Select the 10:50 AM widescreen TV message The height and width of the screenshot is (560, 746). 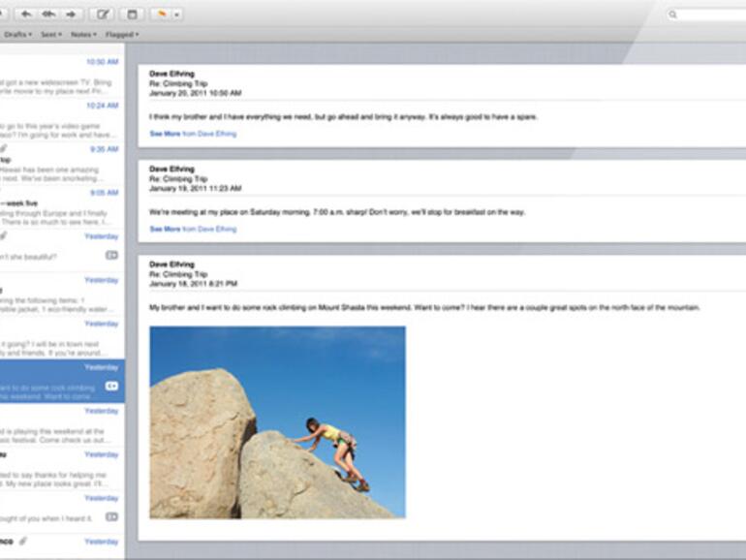click(62, 77)
